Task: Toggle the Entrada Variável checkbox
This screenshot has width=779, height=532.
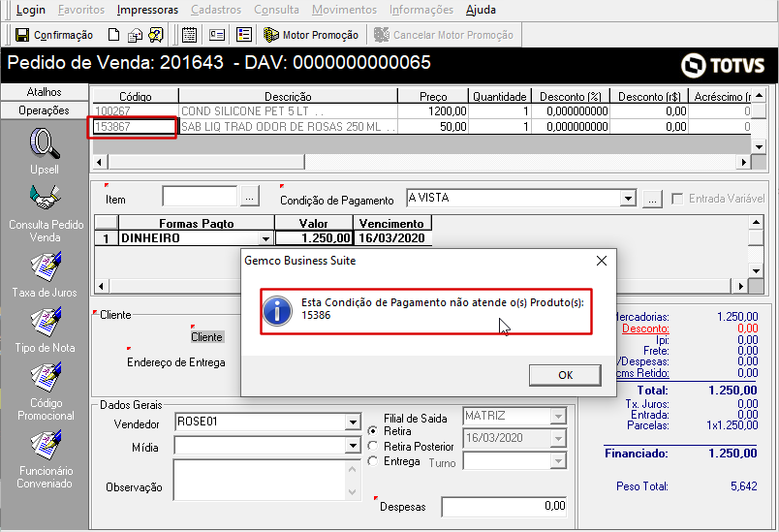Action: click(676, 199)
